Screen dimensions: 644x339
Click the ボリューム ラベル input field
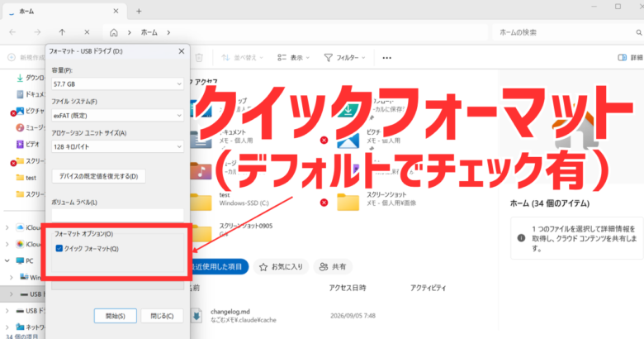click(x=117, y=215)
